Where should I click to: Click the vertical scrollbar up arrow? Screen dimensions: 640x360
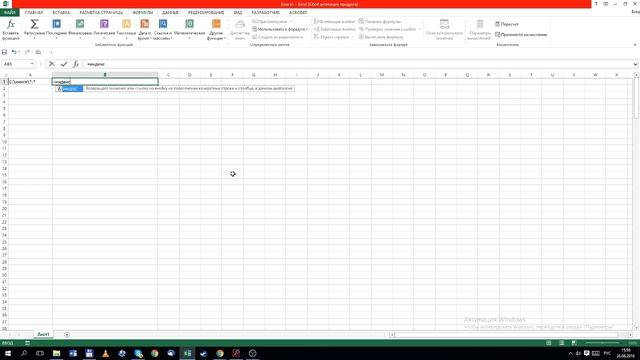coord(636,75)
